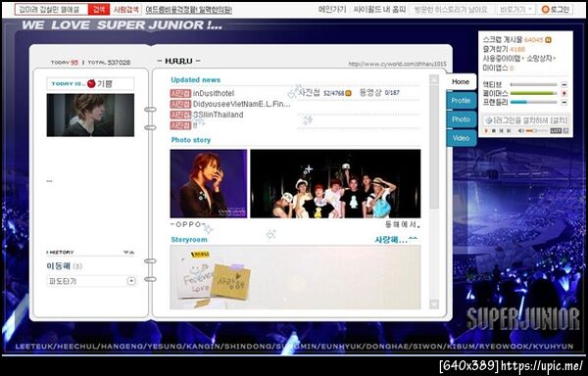Open 스크랩 게시물 link
The image size is (588, 376).
point(503,40)
